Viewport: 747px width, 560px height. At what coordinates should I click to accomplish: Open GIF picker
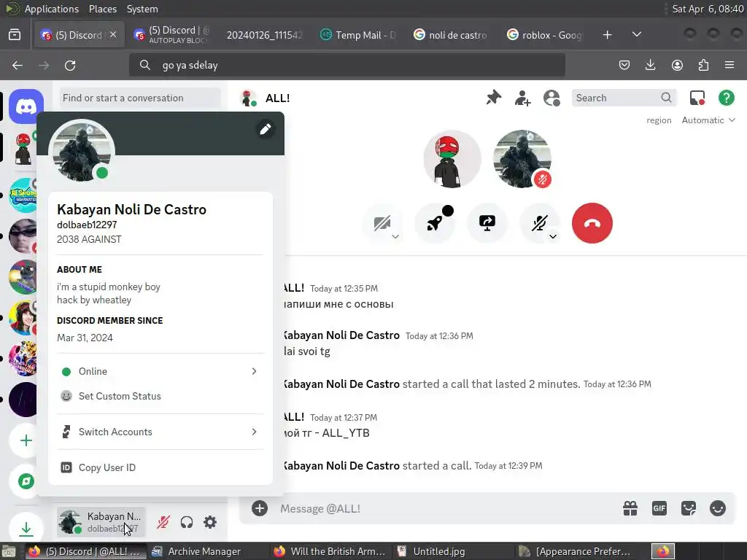click(x=659, y=508)
